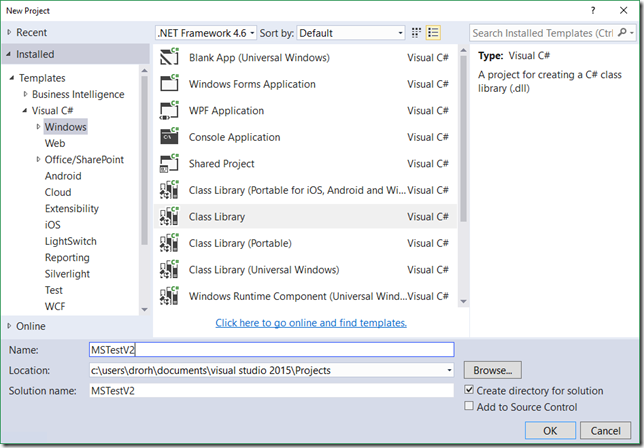The image size is (644, 448).
Task: Click the Class Library (Universal Windows) icon
Action: [x=169, y=269]
